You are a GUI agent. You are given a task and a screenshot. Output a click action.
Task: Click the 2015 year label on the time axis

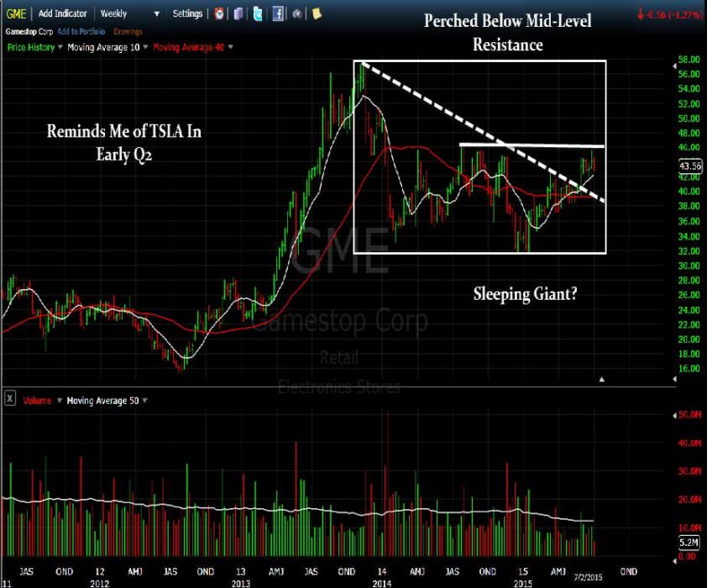(523, 583)
